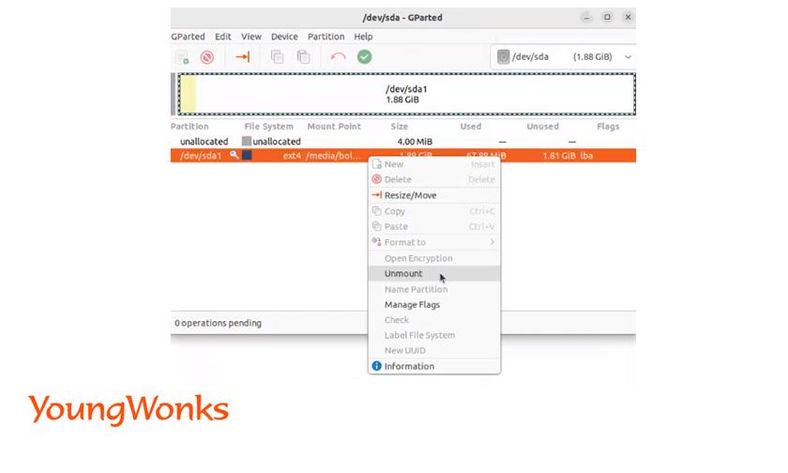Click the Resize/Move toolbar arrow icon

point(242,57)
